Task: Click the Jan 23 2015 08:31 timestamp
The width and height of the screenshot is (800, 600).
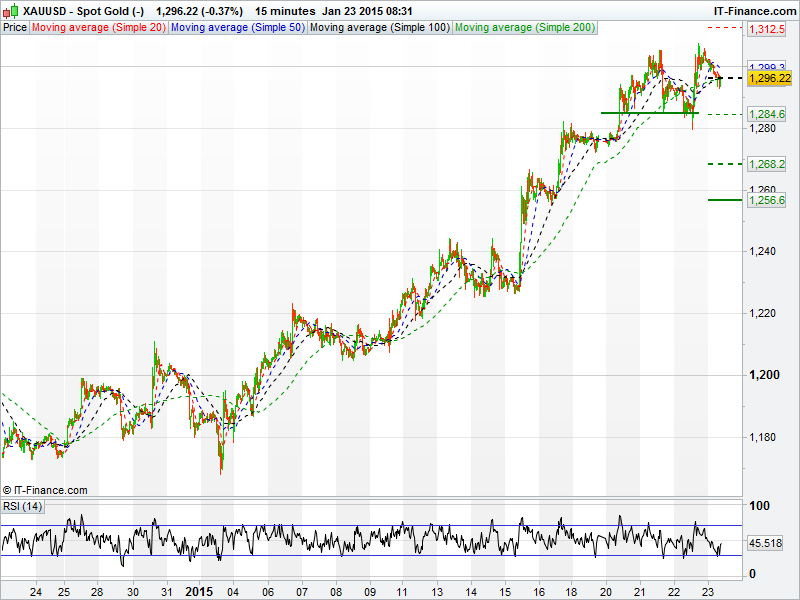Action: pyautogui.click(x=367, y=11)
